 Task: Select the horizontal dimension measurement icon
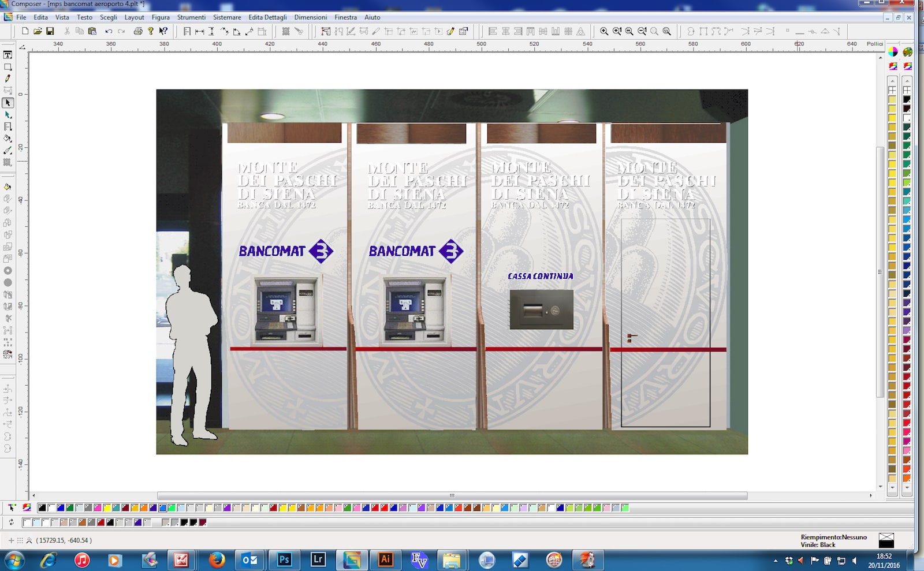[199, 31]
